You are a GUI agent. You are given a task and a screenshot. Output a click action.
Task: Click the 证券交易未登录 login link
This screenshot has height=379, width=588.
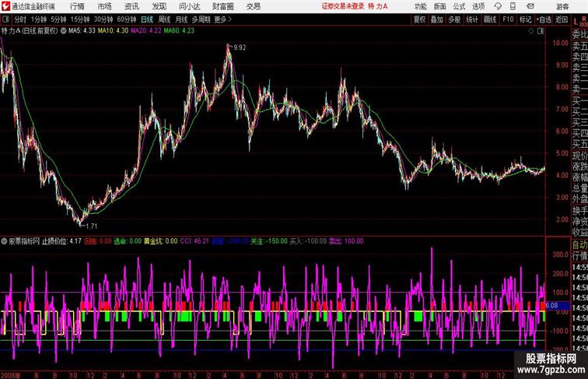tap(343, 6)
